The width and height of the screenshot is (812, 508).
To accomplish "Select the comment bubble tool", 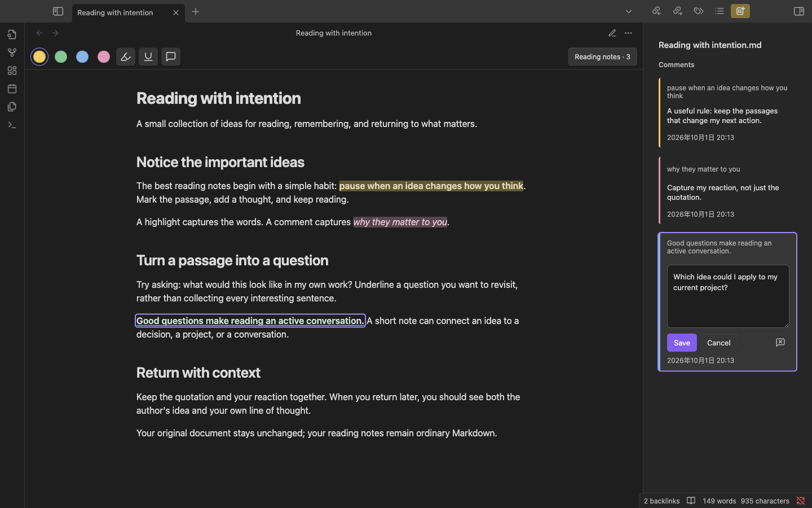I will click(171, 56).
